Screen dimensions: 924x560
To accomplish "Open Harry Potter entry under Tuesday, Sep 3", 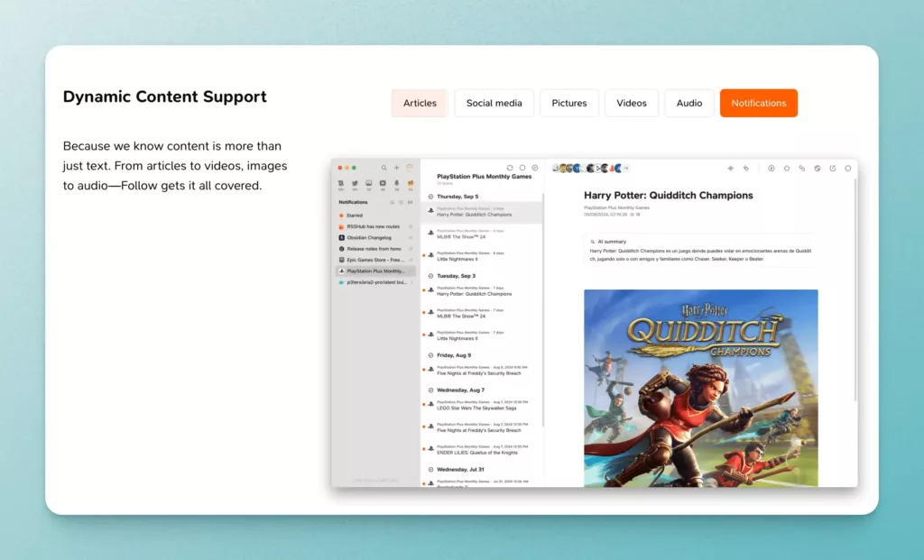I will click(482, 291).
